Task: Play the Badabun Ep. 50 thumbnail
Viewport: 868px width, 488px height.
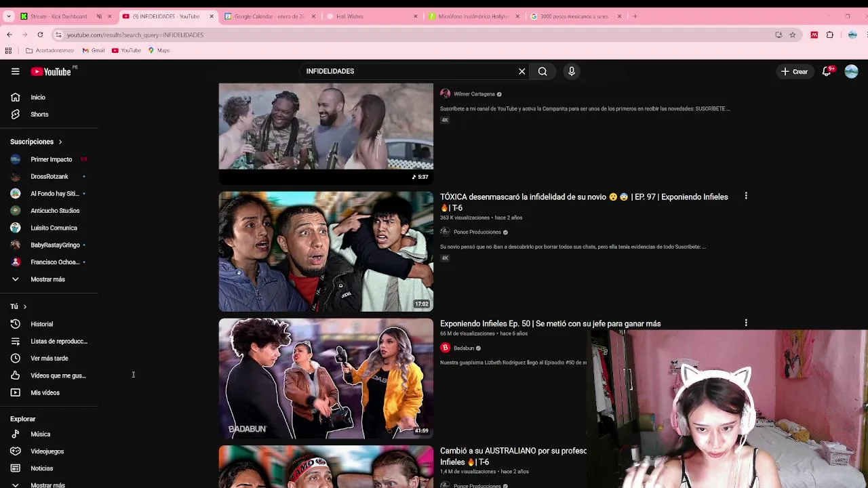Action: click(326, 379)
